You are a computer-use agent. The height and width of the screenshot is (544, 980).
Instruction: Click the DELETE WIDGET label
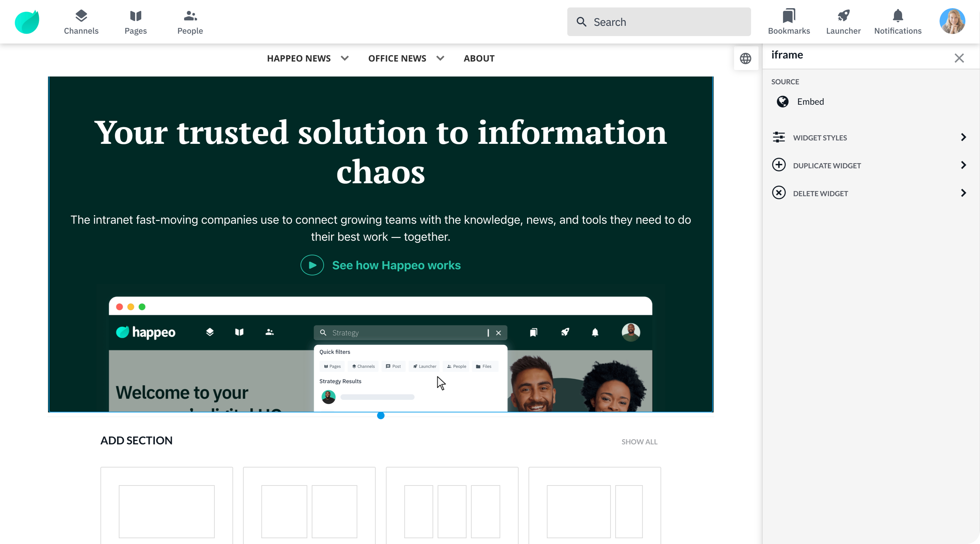tap(820, 193)
